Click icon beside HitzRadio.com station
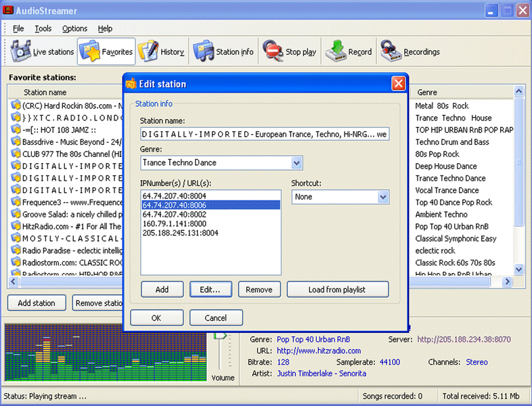532x406 pixels. pyautogui.click(x=16, y=226)
